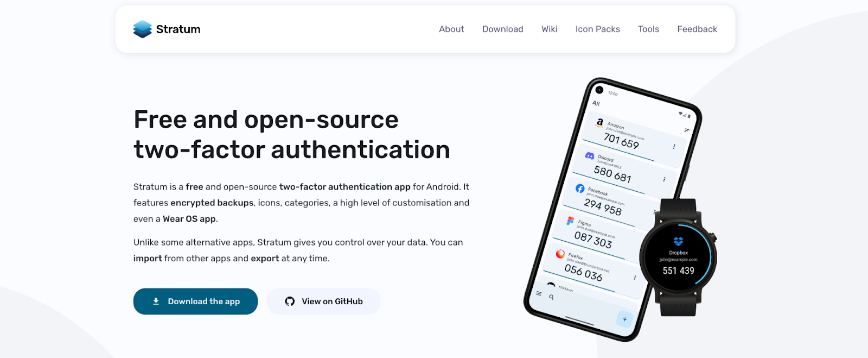The height and width of the screenshot is (358, 868).
Task: Click the bold word 'import'
Action: point(148,259)
